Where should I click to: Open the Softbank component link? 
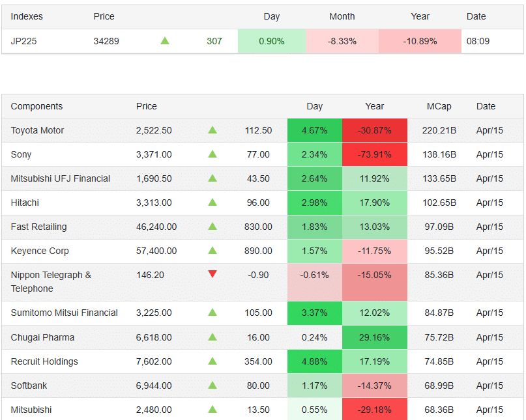click(x=29, y=385)
